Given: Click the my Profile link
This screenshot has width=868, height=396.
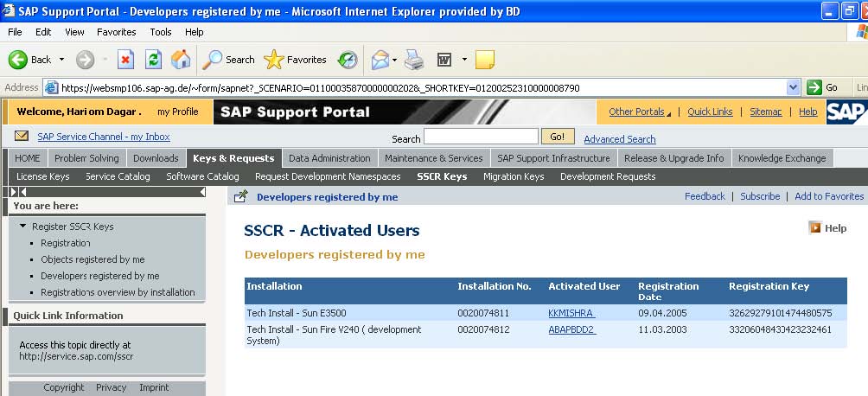Looking at the screenshot, I should (178, 112).
